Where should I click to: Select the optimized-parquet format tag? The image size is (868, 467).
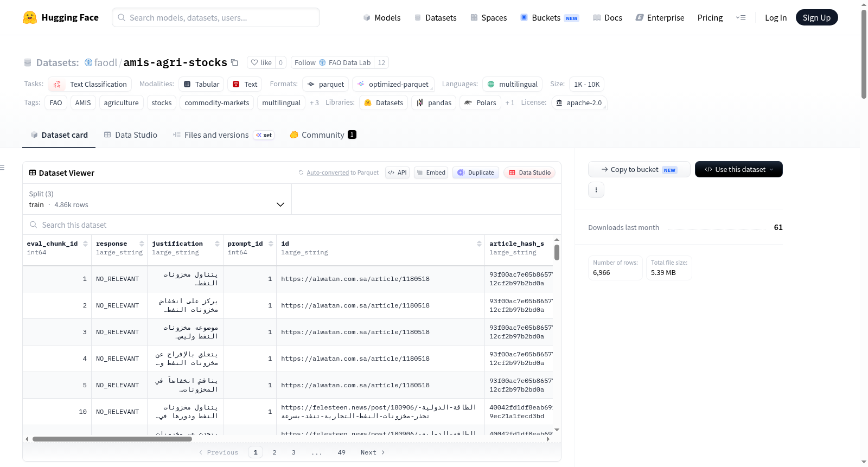coord(393,84)
